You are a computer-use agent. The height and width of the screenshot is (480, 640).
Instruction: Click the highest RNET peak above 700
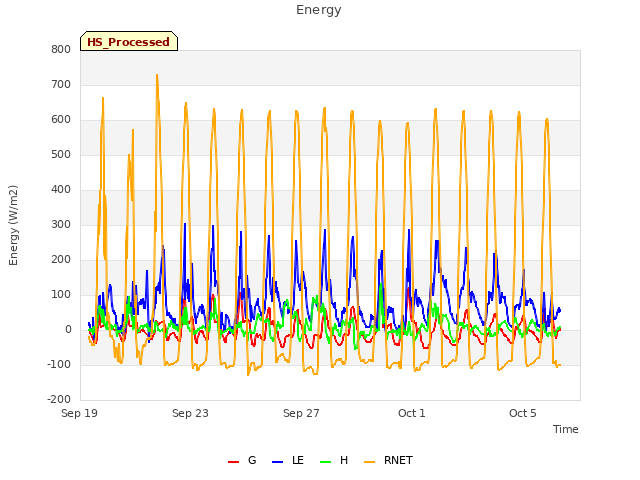pos(157,76)
